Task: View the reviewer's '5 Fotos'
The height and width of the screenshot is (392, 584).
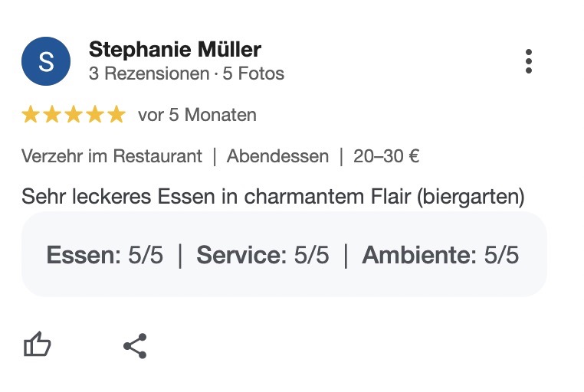Action: tap(253, 73)
